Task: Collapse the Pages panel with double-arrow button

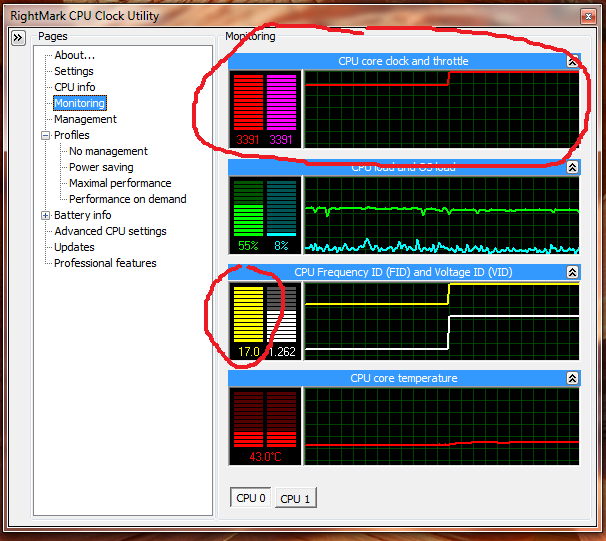Action: pos(18,38)
